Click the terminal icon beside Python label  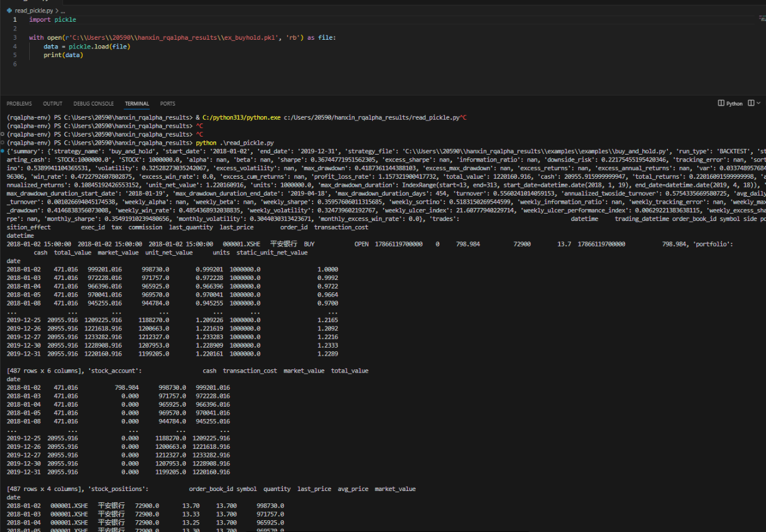pos(721,103)
